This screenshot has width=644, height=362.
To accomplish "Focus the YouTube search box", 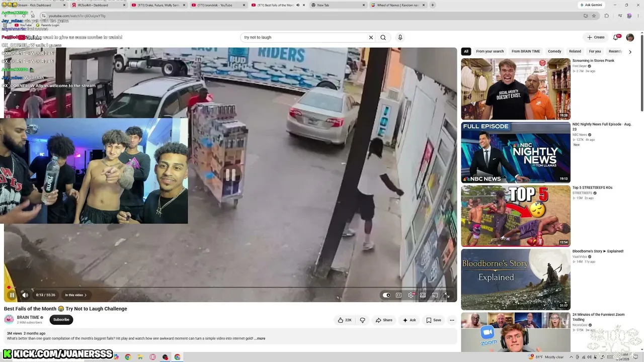I will pyautogui.click(x=305, y=37).
